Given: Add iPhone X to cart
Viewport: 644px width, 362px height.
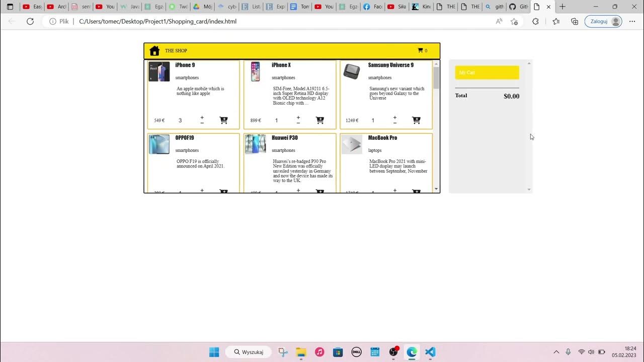Looking at the screenshot, I should pyautogui.click(x=320, y=120).
